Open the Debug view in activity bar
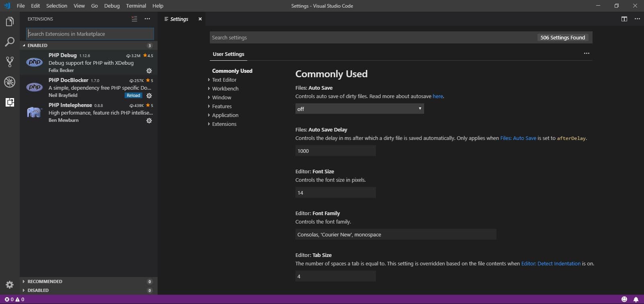 click(10, 82)
